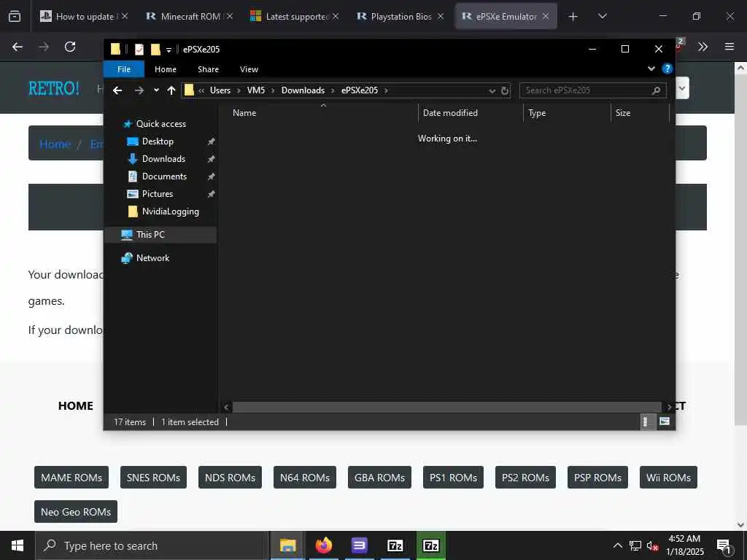
Task: Switch to Large icons view in status bar
Action: click(x=665, y=422)
